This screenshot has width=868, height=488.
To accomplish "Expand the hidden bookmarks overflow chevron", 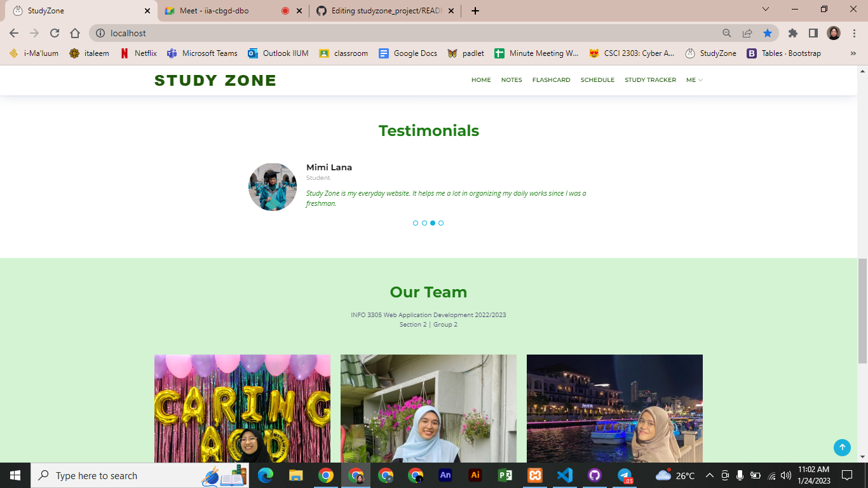I will tap(853, 53).
